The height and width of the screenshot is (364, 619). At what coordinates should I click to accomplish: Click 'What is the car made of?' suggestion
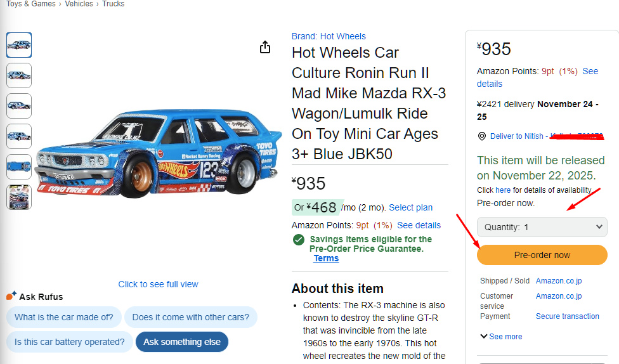[x=64, y=317]
